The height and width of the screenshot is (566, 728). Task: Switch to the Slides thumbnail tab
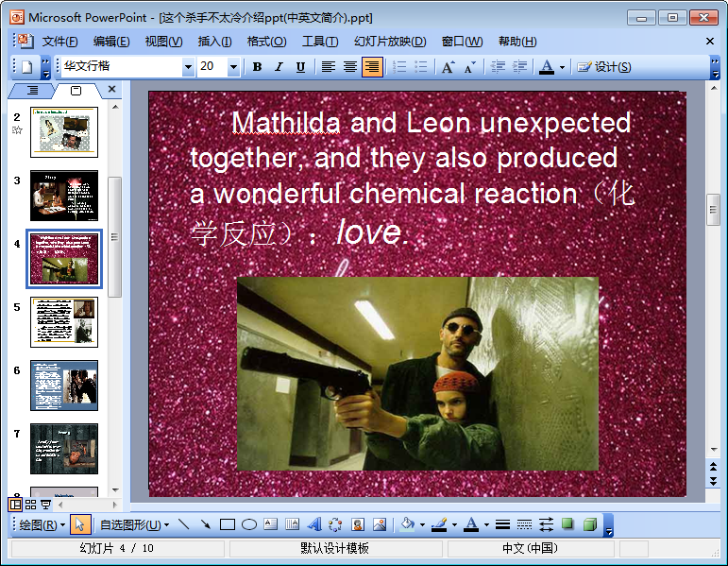pyautogui.click(x=76, y=91)
